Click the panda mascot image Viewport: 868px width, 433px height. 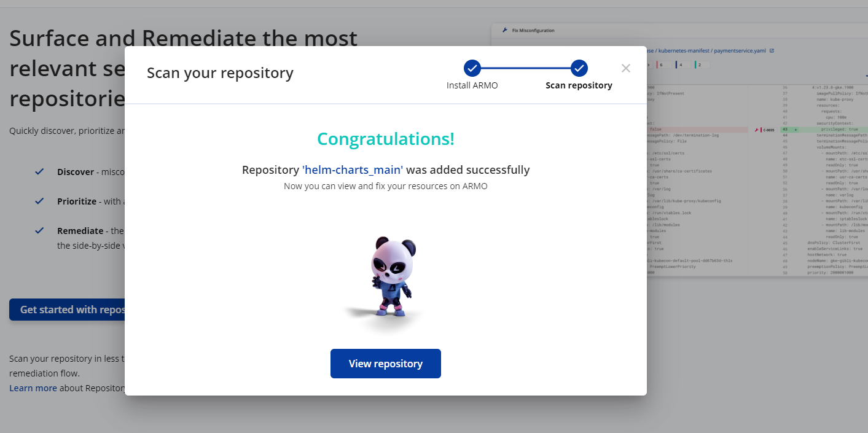point(392,276)
